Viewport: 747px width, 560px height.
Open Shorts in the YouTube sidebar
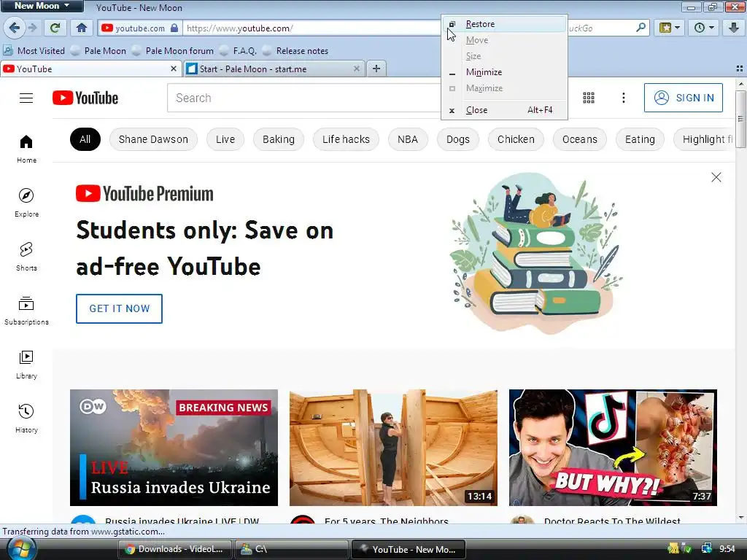[26, 257]
